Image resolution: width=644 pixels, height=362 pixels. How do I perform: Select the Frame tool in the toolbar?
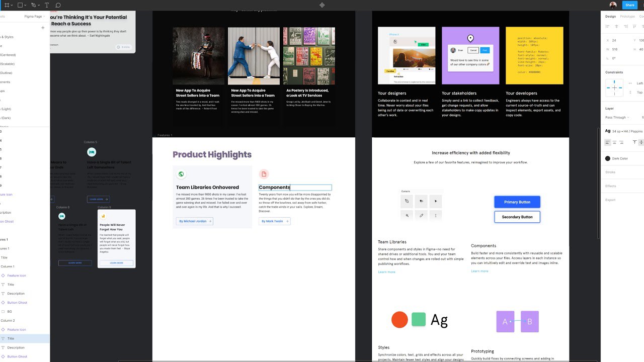click(x=7, y=5)
